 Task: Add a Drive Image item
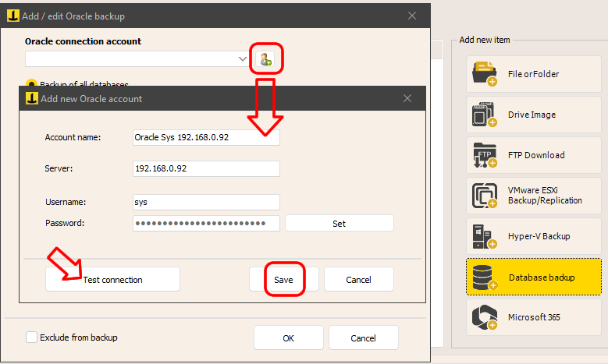(x=534, y=115)
